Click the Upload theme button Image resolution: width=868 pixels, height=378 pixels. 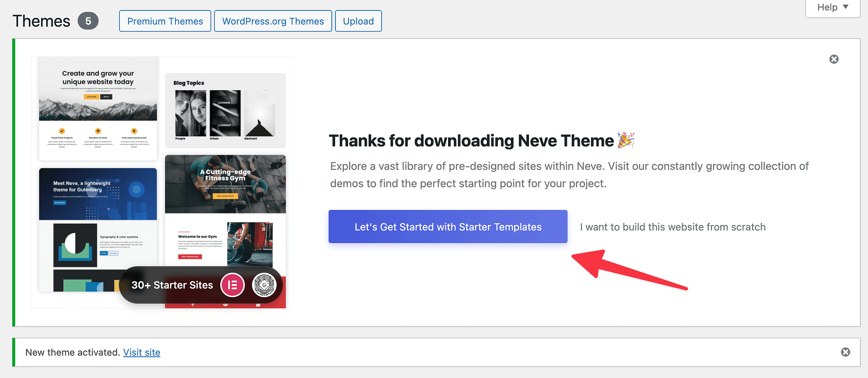pyautogui.click(x=359, y=21)
